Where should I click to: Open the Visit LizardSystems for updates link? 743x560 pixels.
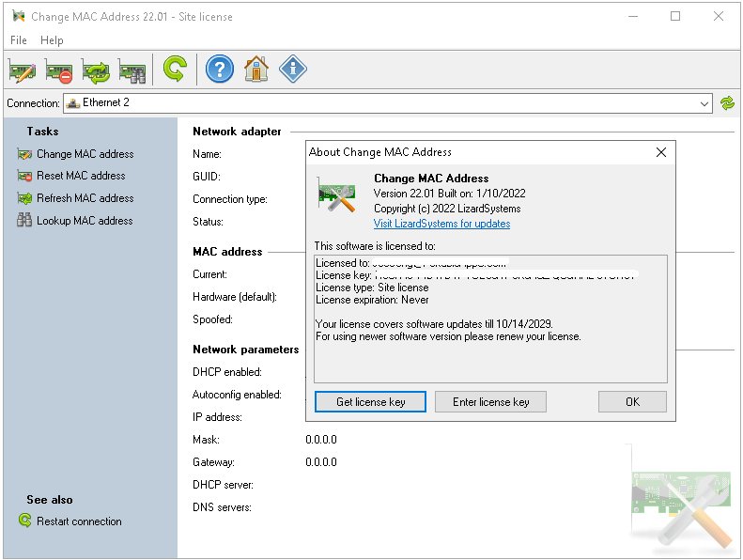click(441, 224)
